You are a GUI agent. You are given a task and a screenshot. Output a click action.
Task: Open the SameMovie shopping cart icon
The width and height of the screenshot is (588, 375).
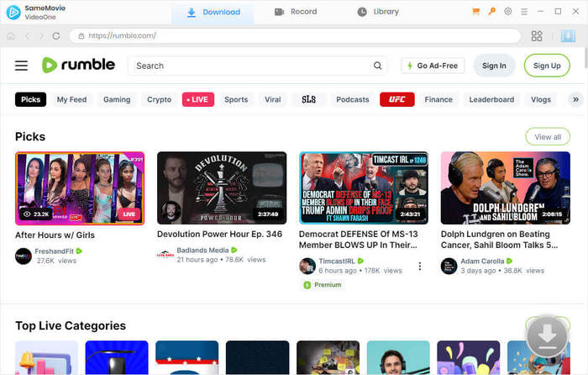476,12
